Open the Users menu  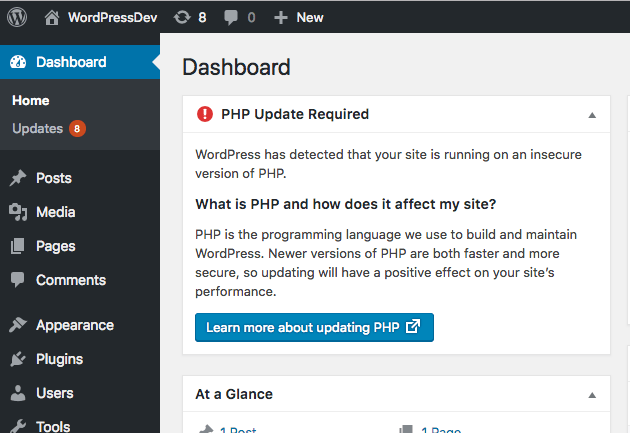(55, 393)
